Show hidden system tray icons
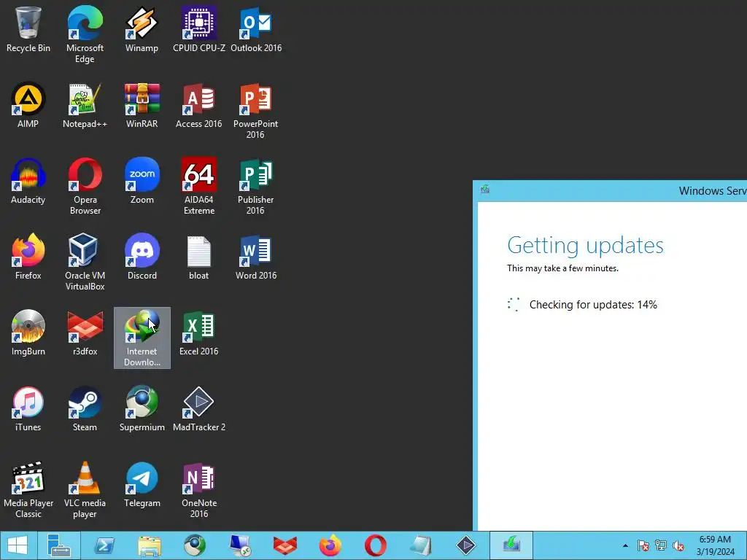Viewport: 747px width, 560px height. 625,545
